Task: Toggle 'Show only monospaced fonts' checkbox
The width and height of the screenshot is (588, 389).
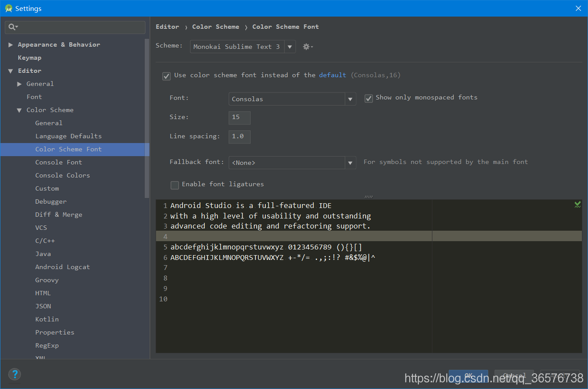Action: [x=369, y=99]
